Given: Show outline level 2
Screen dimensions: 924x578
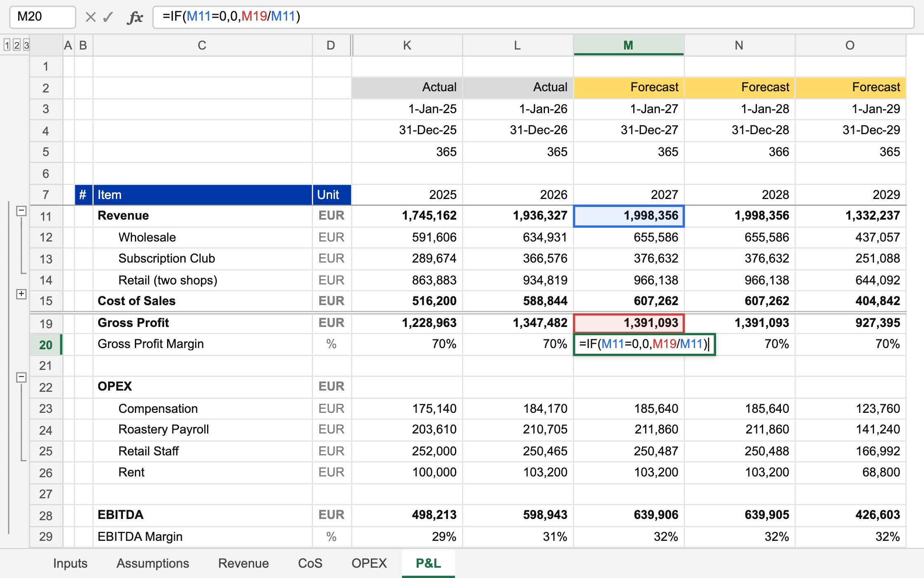Looking at the screenshot, I should point(16,45).
